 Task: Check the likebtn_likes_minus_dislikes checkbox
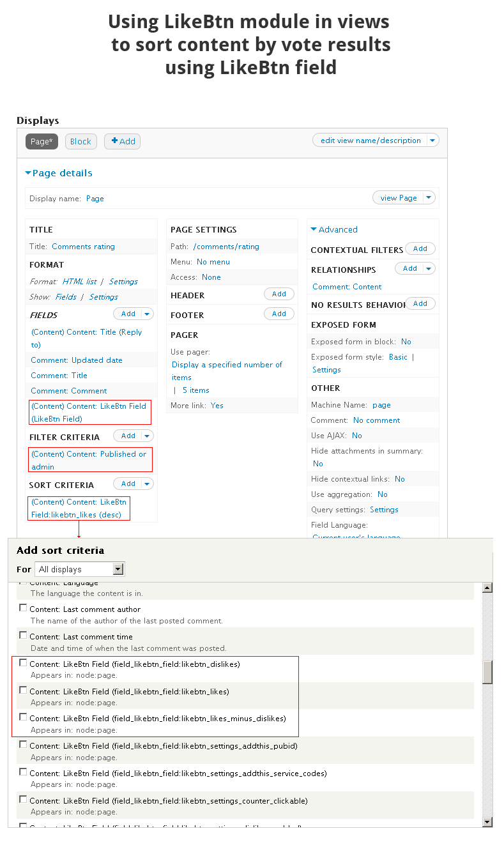pos(24,717)
